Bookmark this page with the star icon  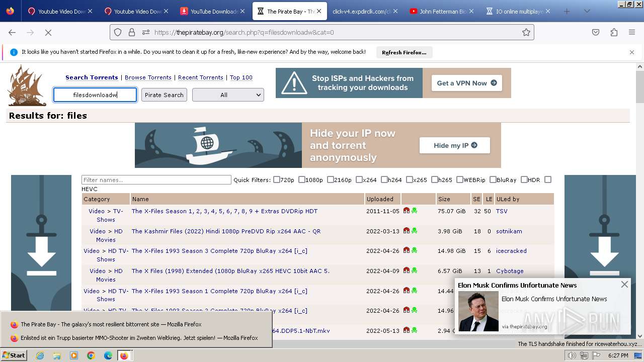click(x=526, y=32)
